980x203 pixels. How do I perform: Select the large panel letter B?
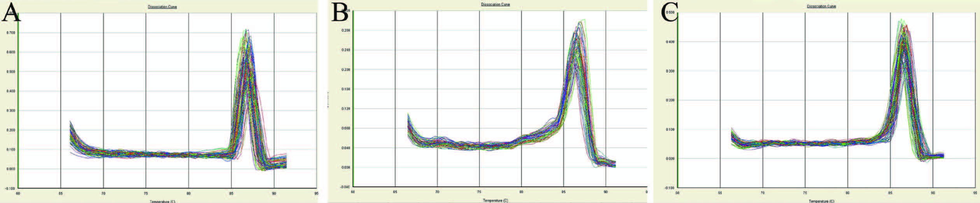pyautogui.click(x=340, y=14)
